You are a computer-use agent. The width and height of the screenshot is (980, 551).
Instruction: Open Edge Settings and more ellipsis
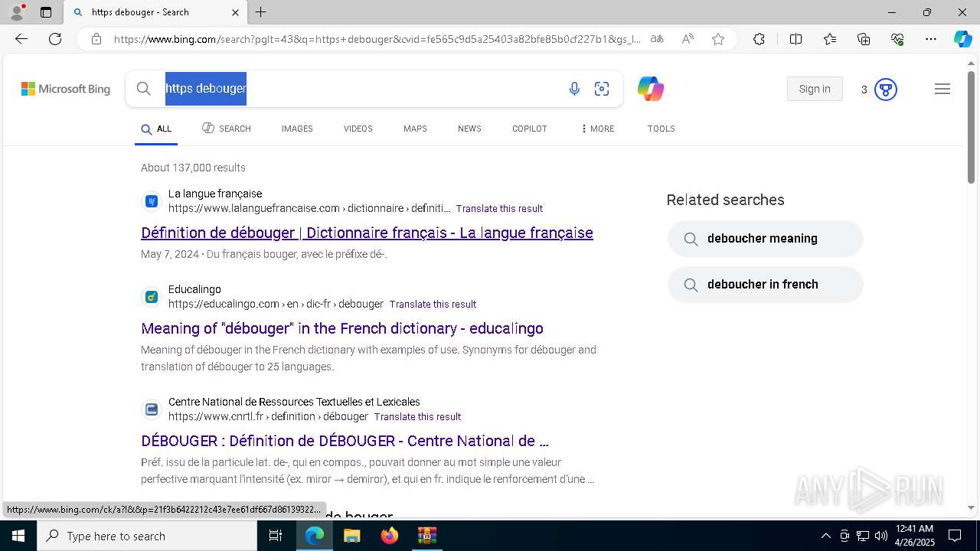click(x=931, y=39)
